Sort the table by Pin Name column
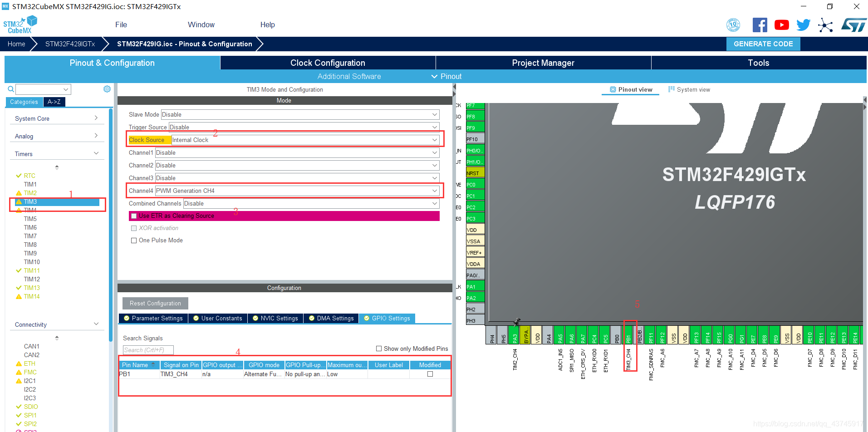Image resolution: width=868 pixels, height=432 pixels. [138, 365]
